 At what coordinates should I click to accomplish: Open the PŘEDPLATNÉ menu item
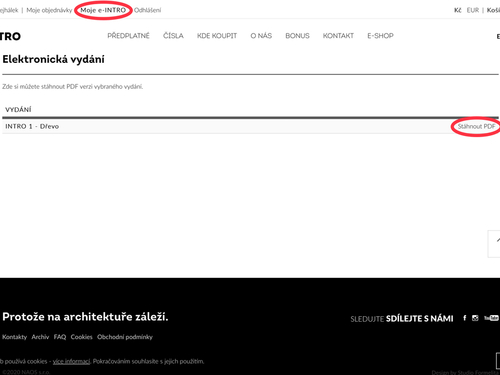128,36
